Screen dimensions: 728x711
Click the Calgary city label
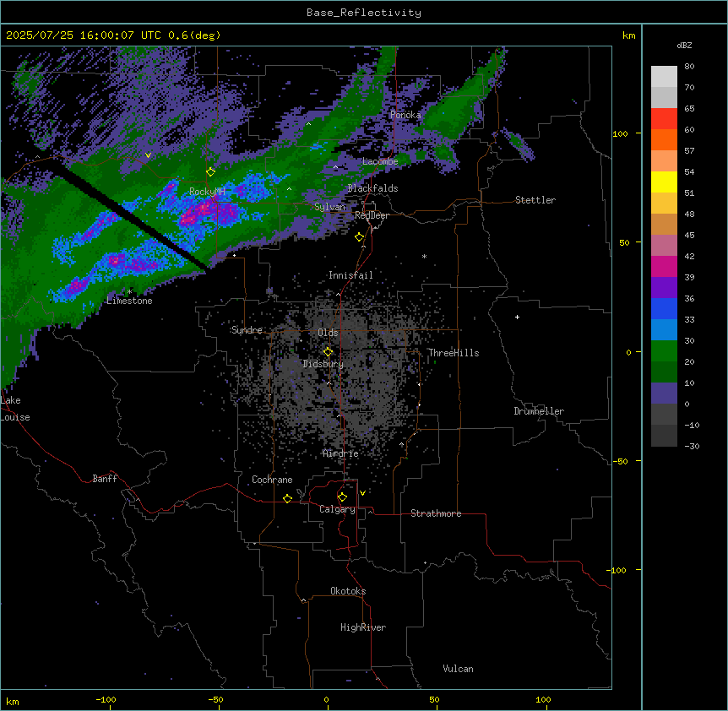pos(337,509)
